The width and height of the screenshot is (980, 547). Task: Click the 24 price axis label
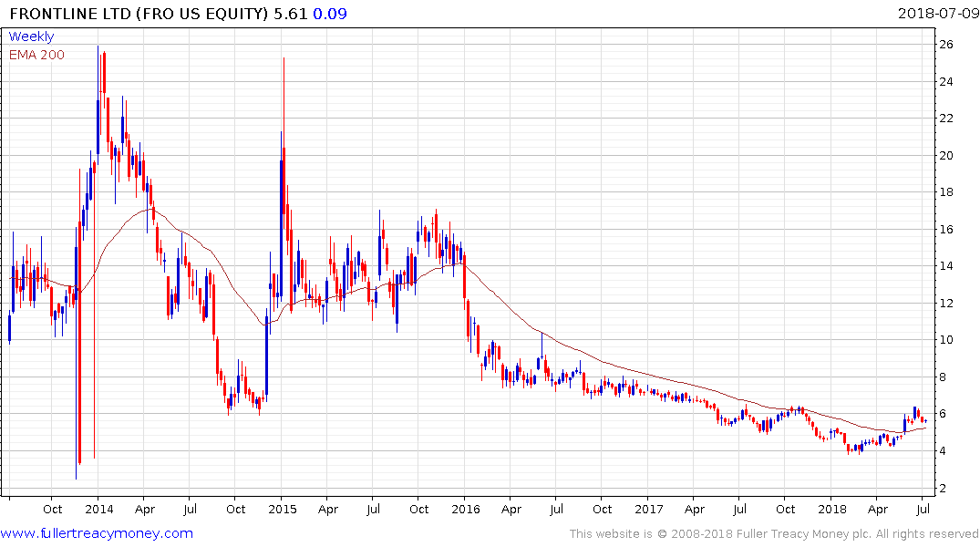946,81
